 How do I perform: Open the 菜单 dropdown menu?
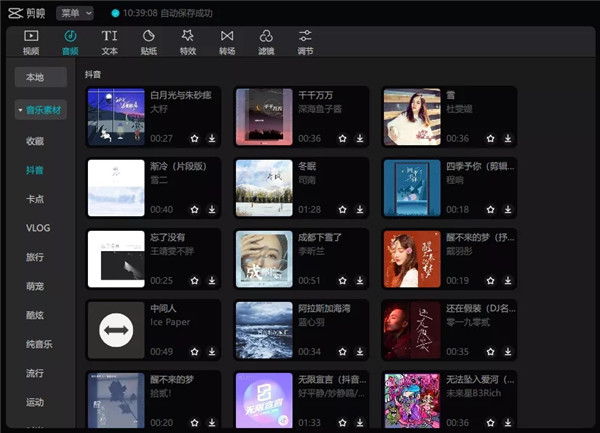pyautogui.click(x=75, y=13)
